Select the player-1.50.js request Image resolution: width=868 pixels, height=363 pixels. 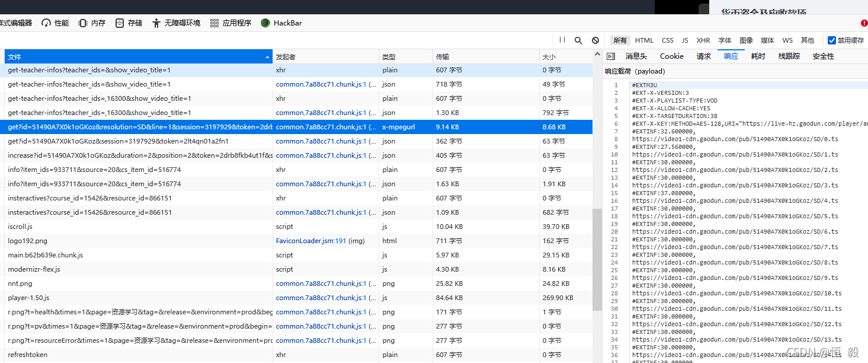click(x=299, y=298)
